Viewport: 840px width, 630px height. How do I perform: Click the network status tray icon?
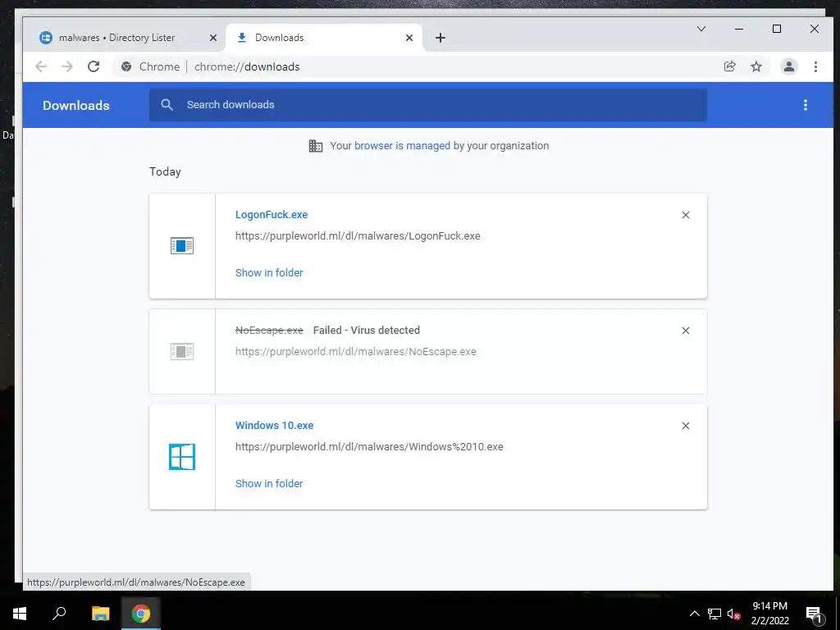pos(714,614)
